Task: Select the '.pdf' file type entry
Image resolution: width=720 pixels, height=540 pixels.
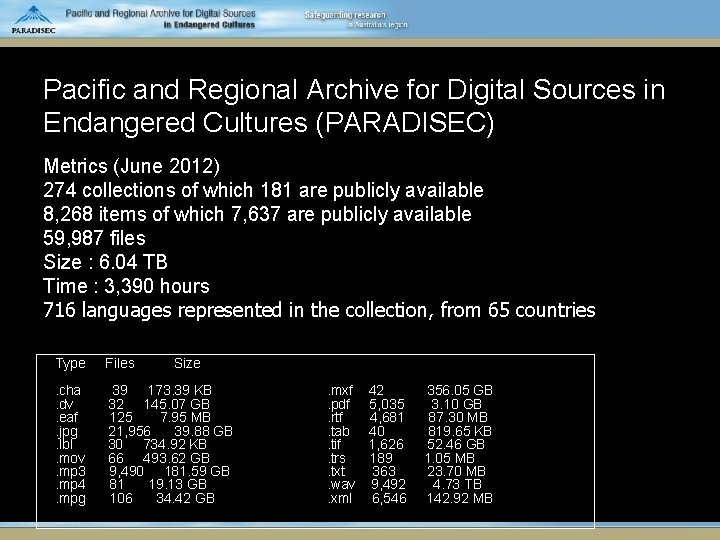Action: (339, 405)
